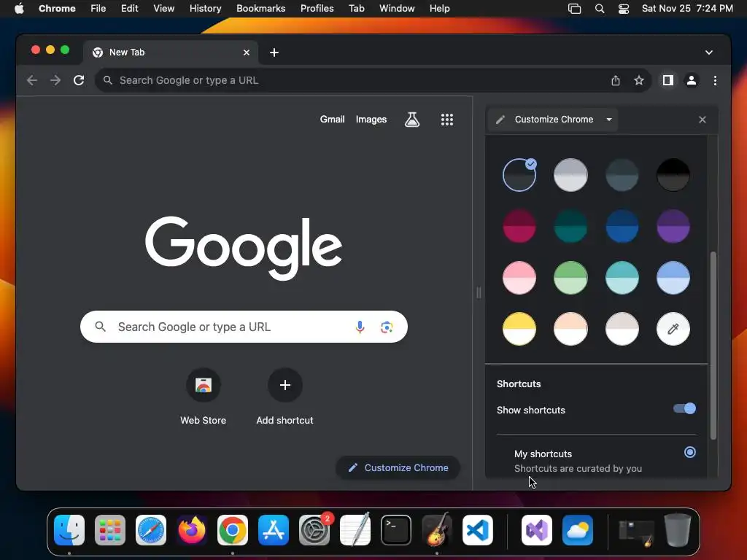Open the Window menu
The image size is (747, 560).
pyautogui.click(x=397, y=9)
